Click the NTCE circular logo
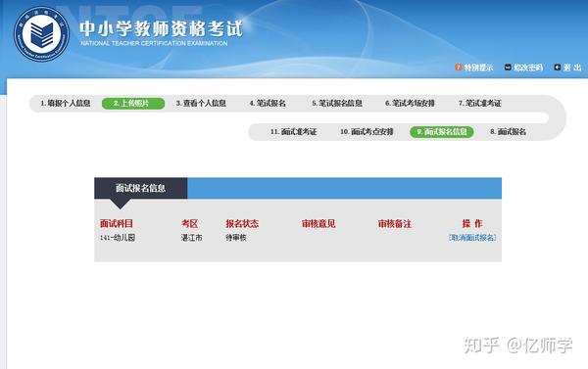Viewport: 588px width, 369px height. coord(41,33)
